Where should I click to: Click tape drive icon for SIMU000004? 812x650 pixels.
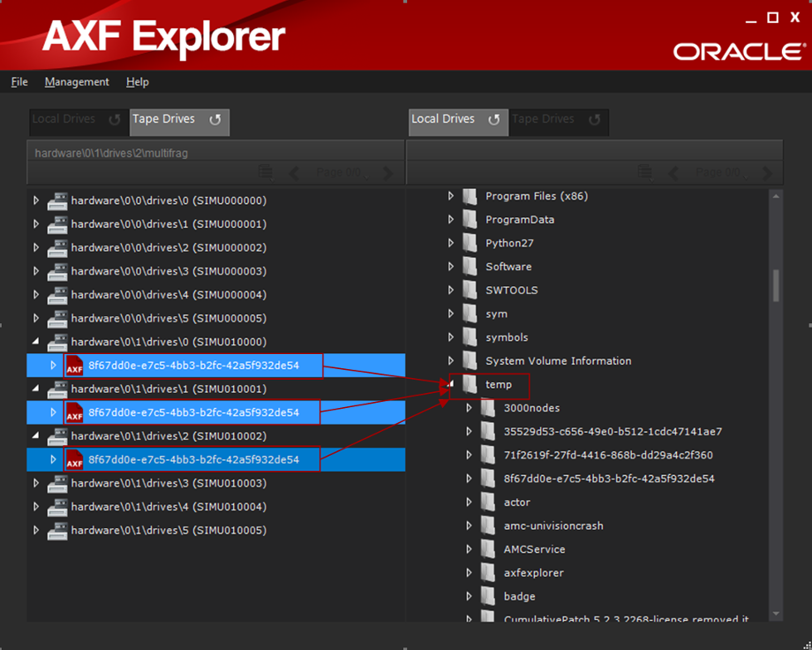point(57,295)
